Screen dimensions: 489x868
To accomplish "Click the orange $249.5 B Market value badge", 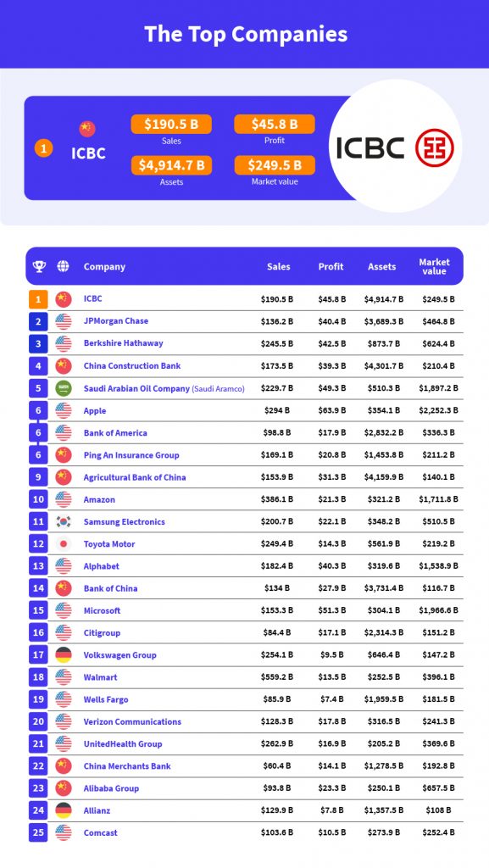I will click(275, 165).
